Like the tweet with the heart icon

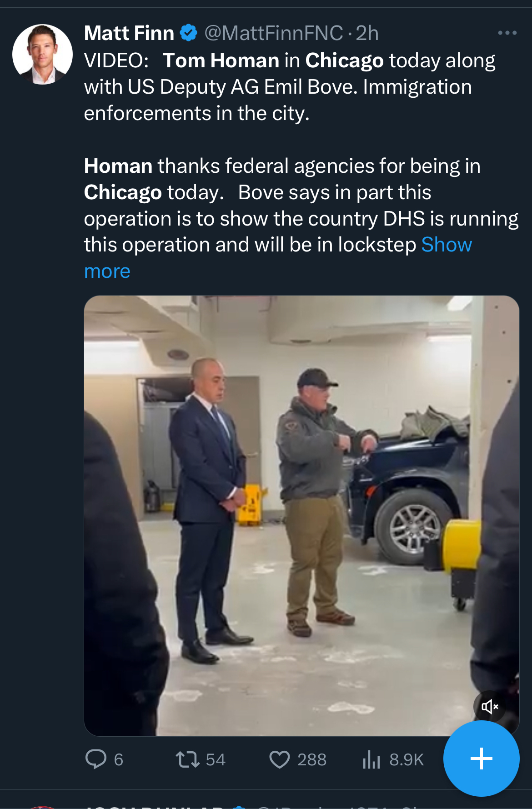[280, 759]
